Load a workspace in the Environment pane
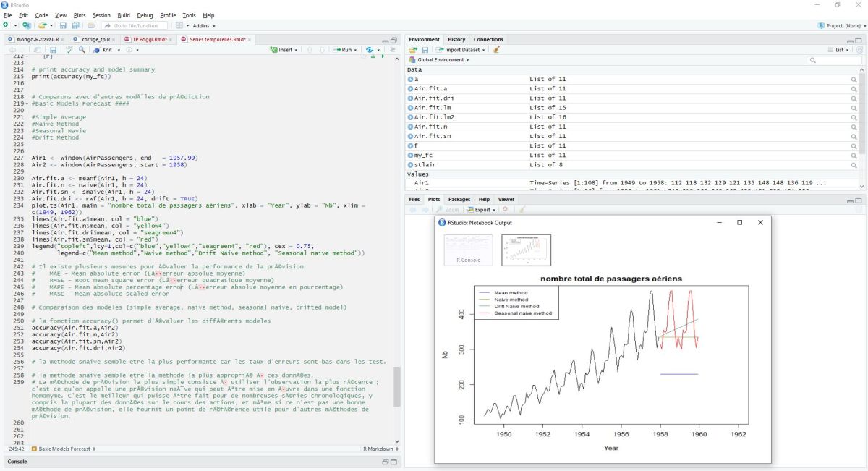The width and height of the screenshot is (868, 471). 412,50
